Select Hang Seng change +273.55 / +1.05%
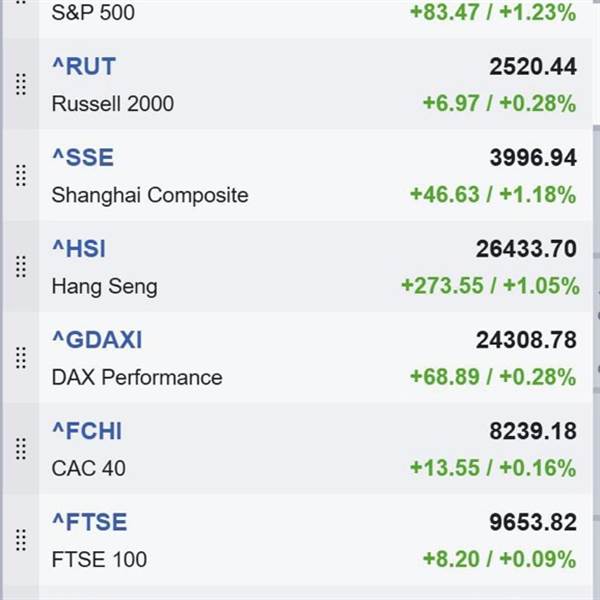 click(x=490, y=286)
